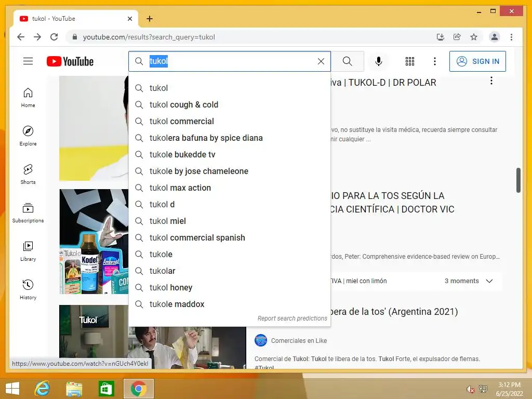Click the tukol search text field

pos(230,61)
